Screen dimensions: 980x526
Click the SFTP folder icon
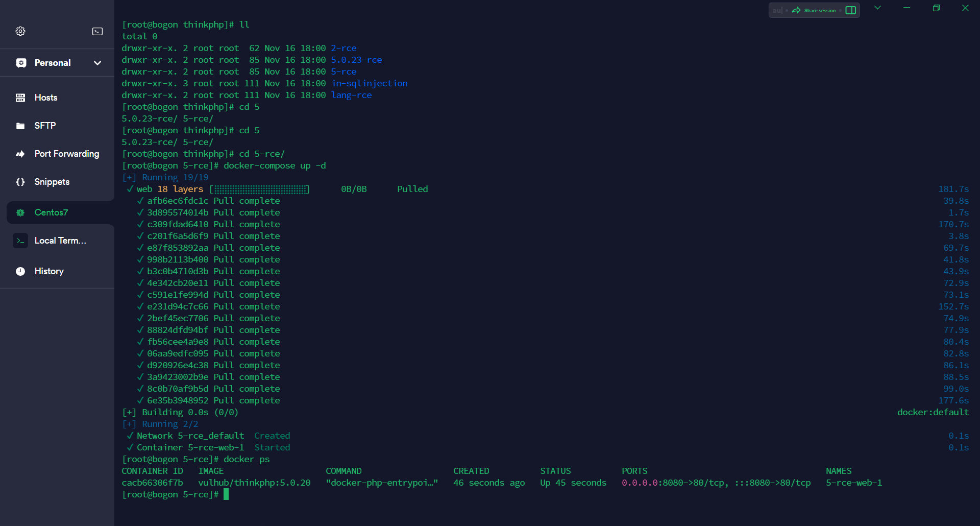(x=20, y=126)
